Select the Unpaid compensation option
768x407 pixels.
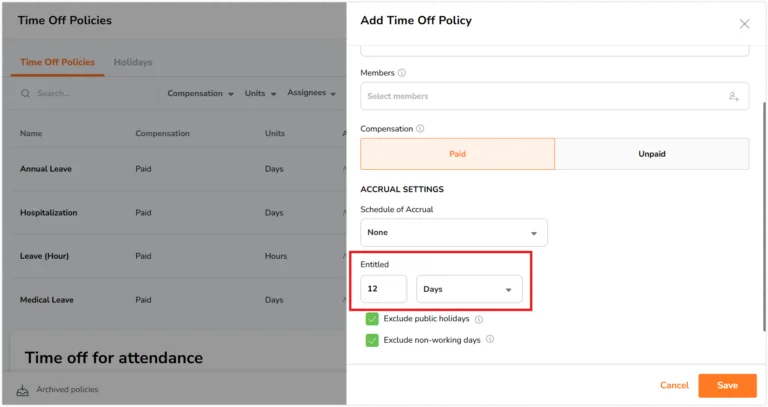point(652,154)
